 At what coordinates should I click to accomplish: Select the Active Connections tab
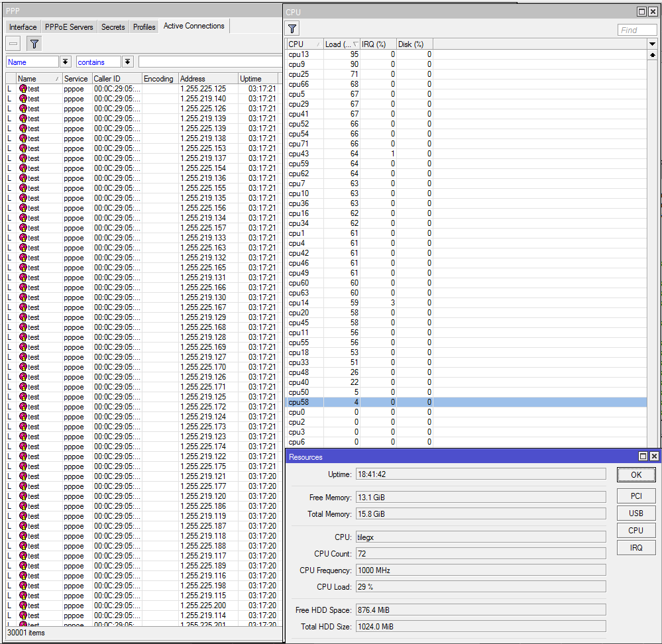tap(193, 26)
